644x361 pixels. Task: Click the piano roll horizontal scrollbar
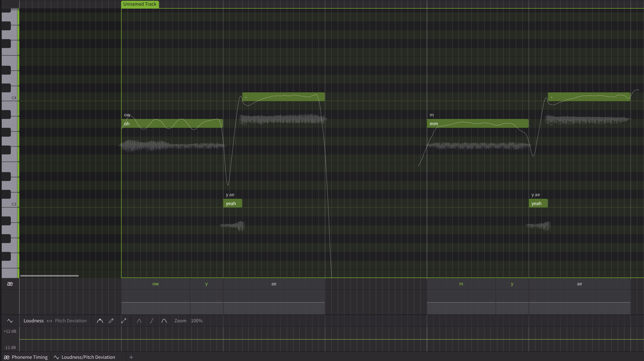pyautogui.click(x=49, y=276)
